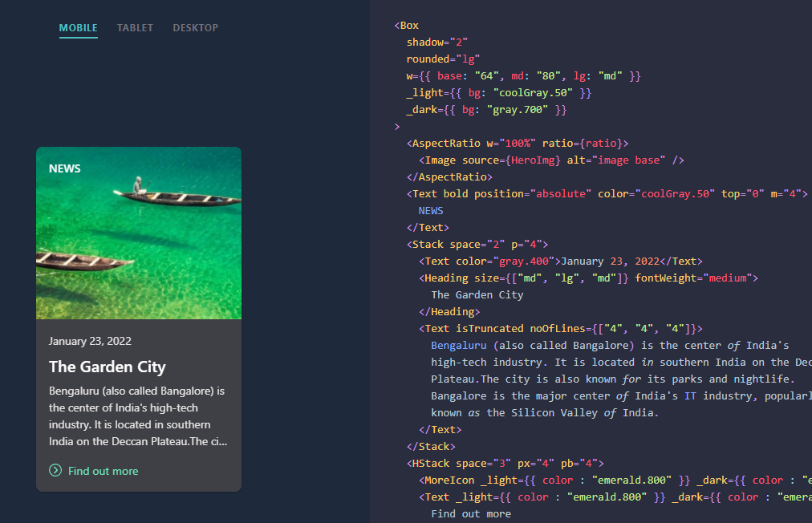Click the HStack space="3" px="4" line
Viewport: 812px width, 523px height.
(505, 464)
